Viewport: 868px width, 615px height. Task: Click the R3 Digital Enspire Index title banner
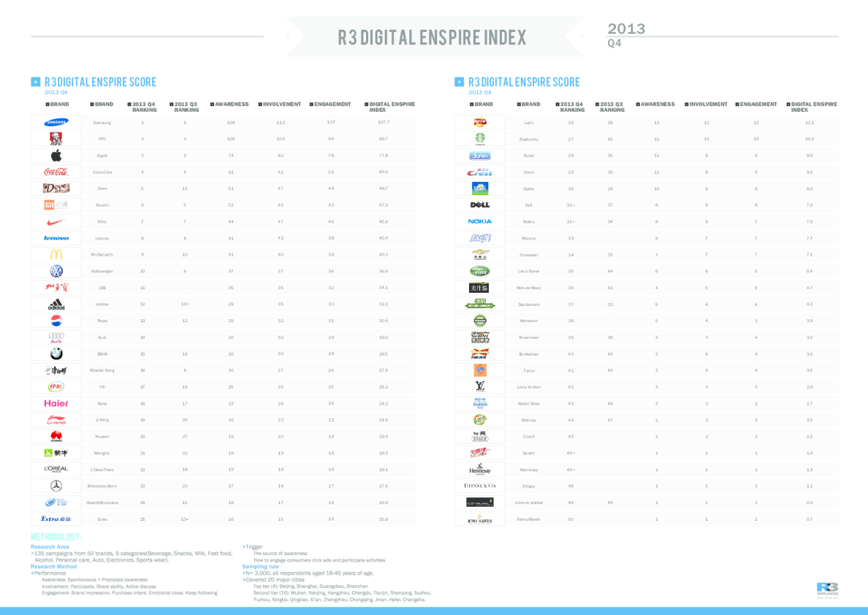pos(433,37)
